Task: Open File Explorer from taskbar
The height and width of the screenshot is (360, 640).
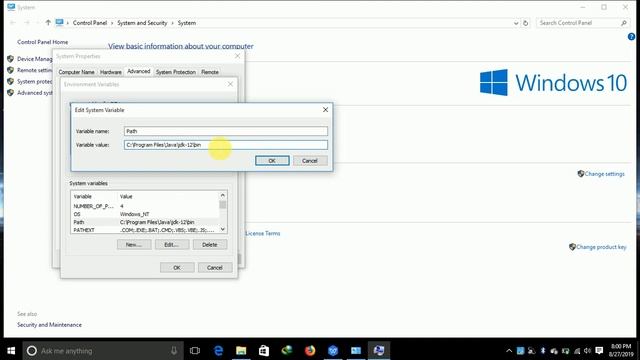Action: tap(241, 351)
